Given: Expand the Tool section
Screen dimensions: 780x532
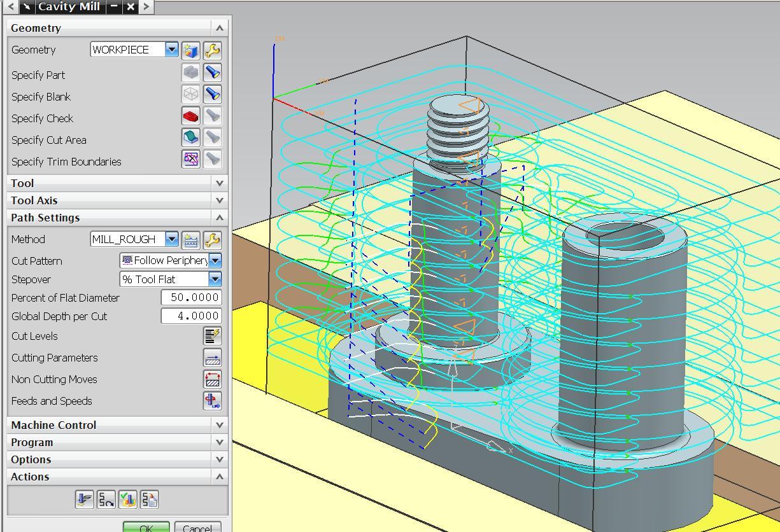Looking at the screenshot, I should [220, 183].
